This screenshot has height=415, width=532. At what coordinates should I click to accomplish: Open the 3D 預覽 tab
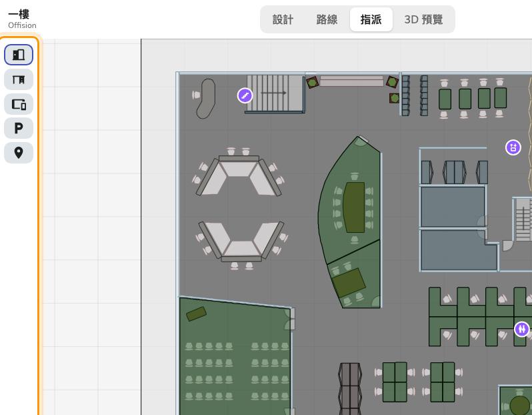pos(423,19)
